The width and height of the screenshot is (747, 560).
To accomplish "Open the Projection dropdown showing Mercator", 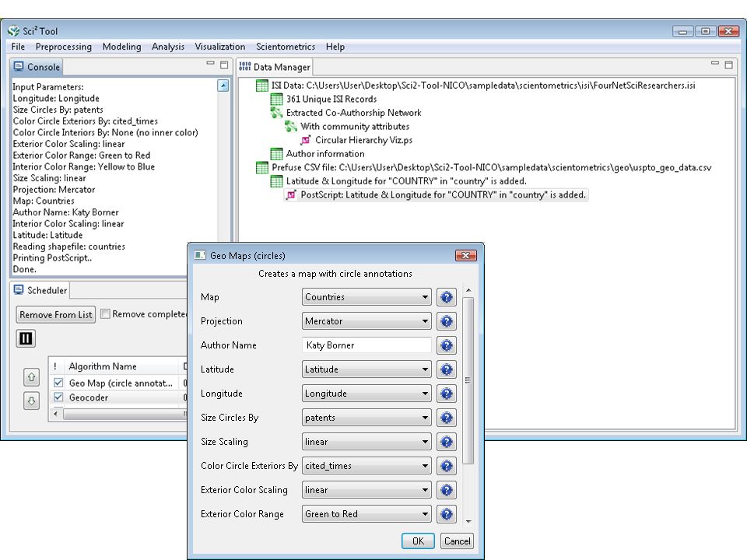I will pyautogui.click(x=366, y=321).
